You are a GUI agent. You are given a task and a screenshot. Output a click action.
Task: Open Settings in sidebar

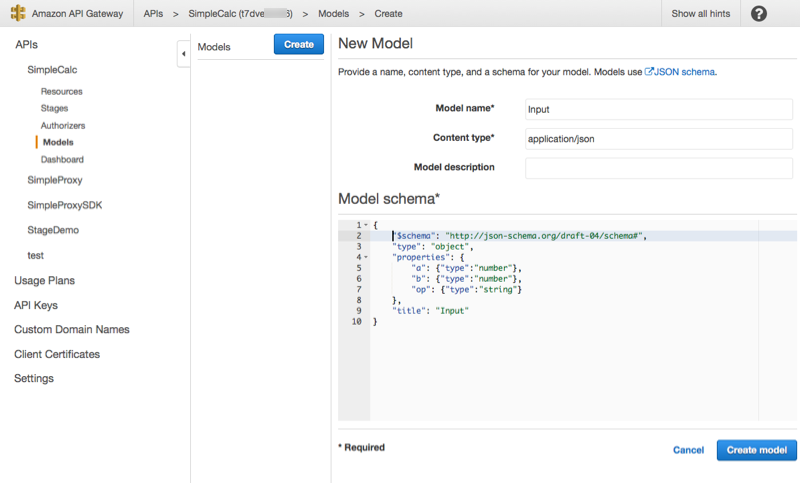pyautogui.click(x=34, y=378)
